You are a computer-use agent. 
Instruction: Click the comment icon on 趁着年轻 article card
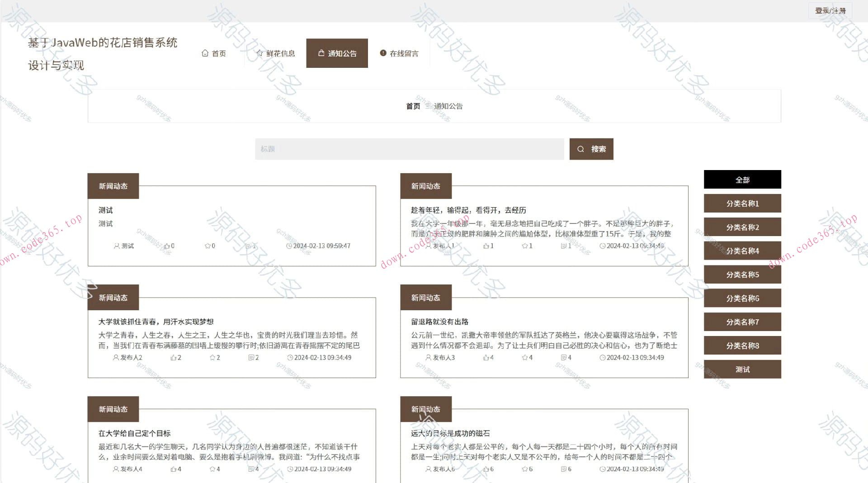point(563,246)
